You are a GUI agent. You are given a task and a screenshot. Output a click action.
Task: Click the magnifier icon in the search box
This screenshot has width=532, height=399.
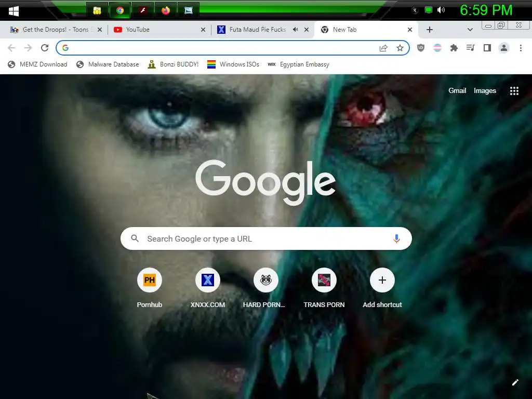click(135, 238)
